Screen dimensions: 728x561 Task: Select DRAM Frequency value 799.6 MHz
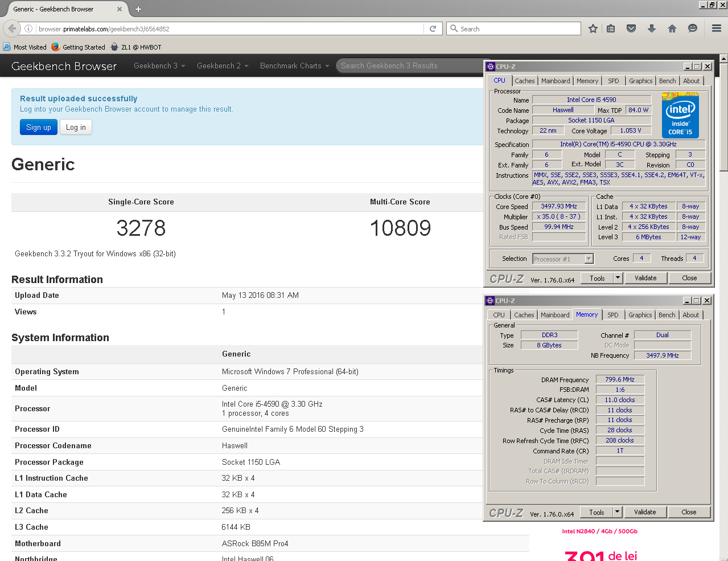point(620,379)
